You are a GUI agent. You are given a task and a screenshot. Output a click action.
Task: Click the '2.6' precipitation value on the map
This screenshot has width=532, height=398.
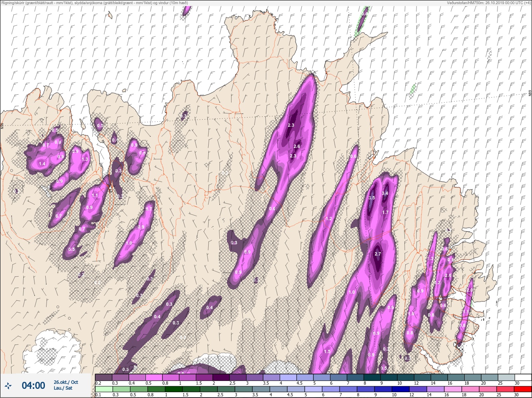click(x=297, y=146)
